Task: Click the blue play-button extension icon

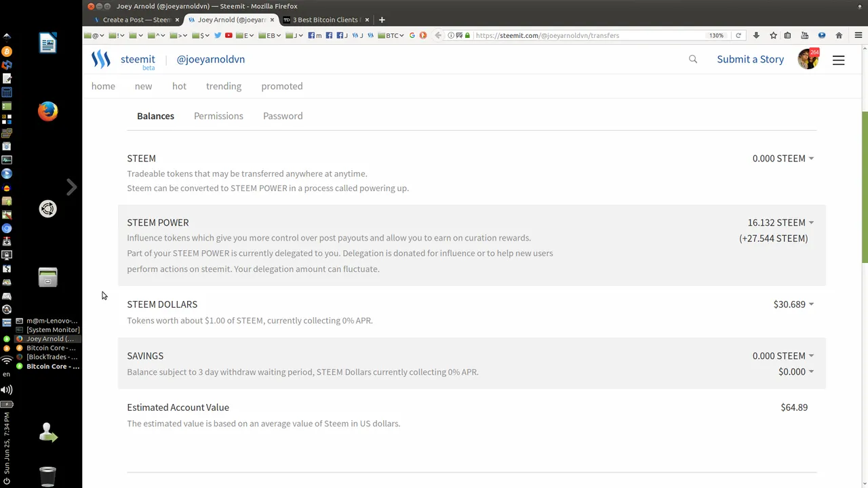Action: pyautogui.click(x=822, y=35)
